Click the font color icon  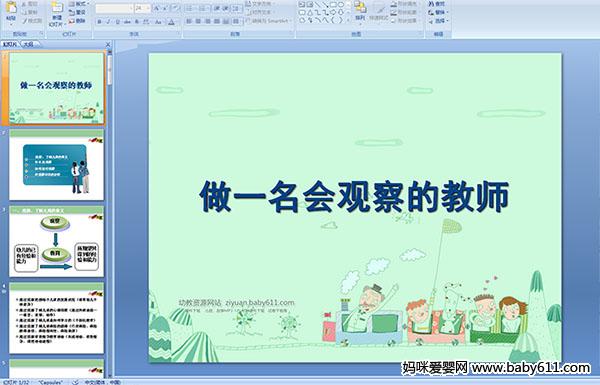tap(172, 22)
